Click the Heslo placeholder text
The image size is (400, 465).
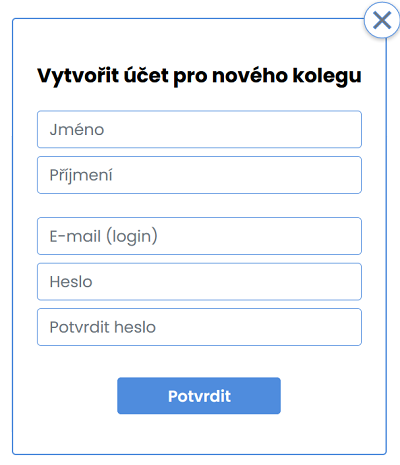pyautogui.click(x=71, y=282)
